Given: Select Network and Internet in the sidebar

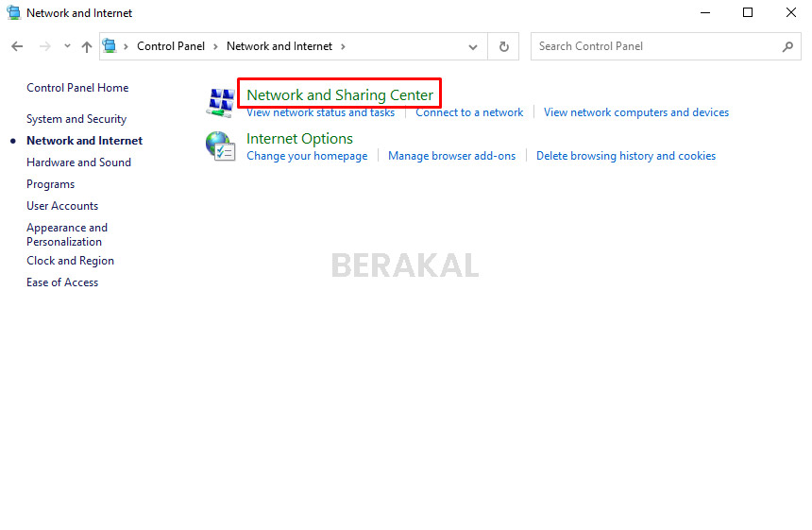Looking at the screenshot, I should (x=84, y=141).
